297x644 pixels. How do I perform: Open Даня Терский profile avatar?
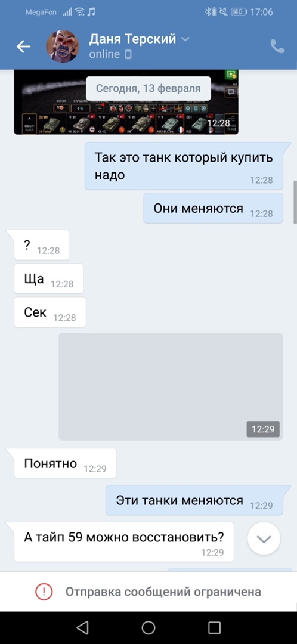(63, 47)
